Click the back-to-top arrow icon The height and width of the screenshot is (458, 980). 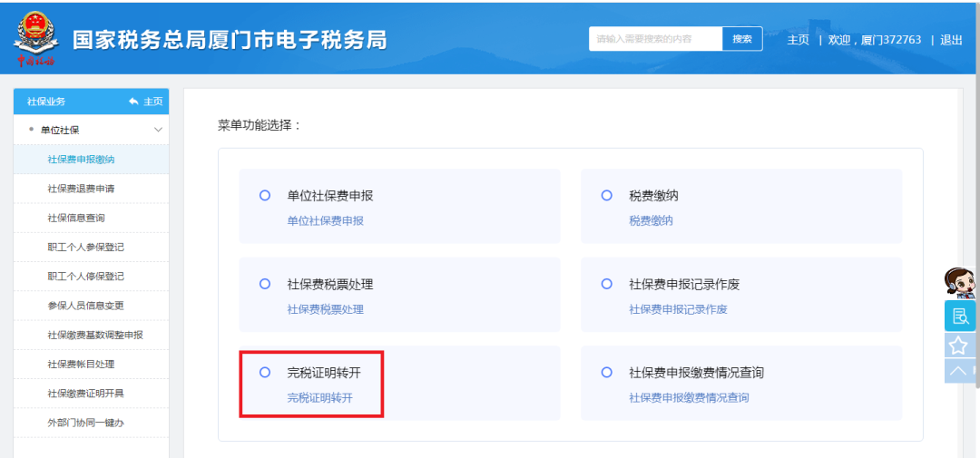click(x=959, y=371)
